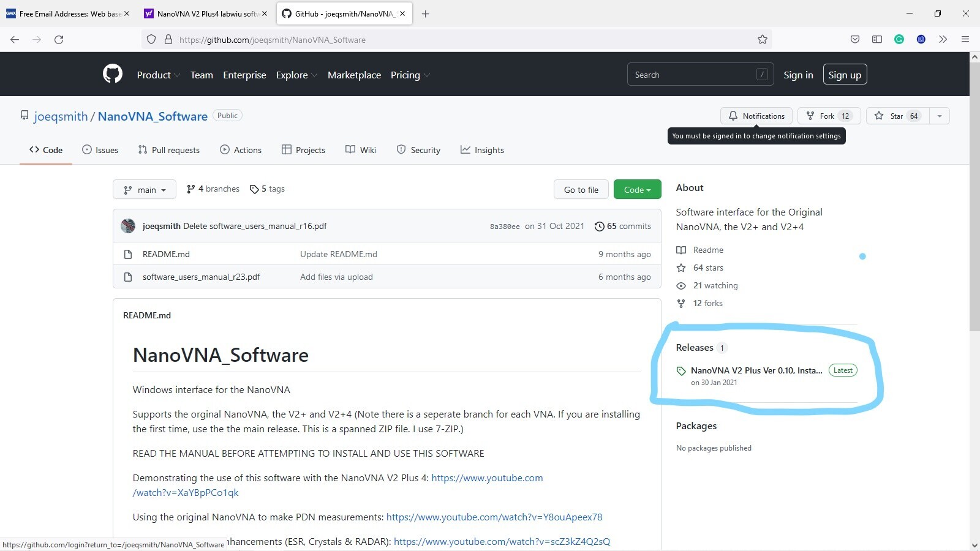This screenshot has height=551, width=980.
Task: Switch to the Security tab
Action: point(418,150)
